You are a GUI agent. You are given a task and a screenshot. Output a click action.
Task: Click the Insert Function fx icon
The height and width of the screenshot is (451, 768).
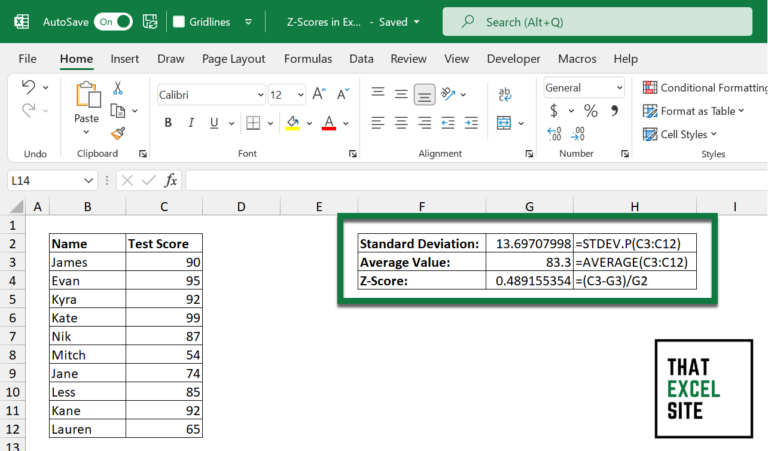(171, 180)
